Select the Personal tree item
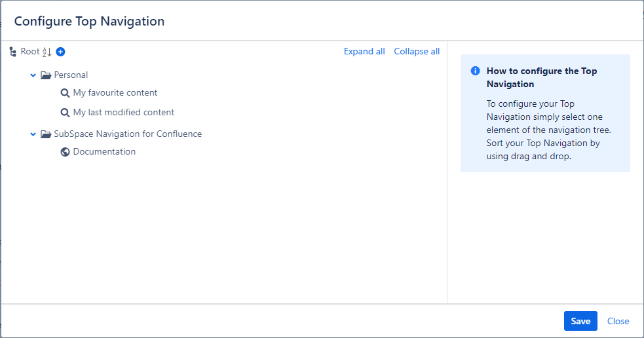 pyautogui.click(x=71, y=75)
